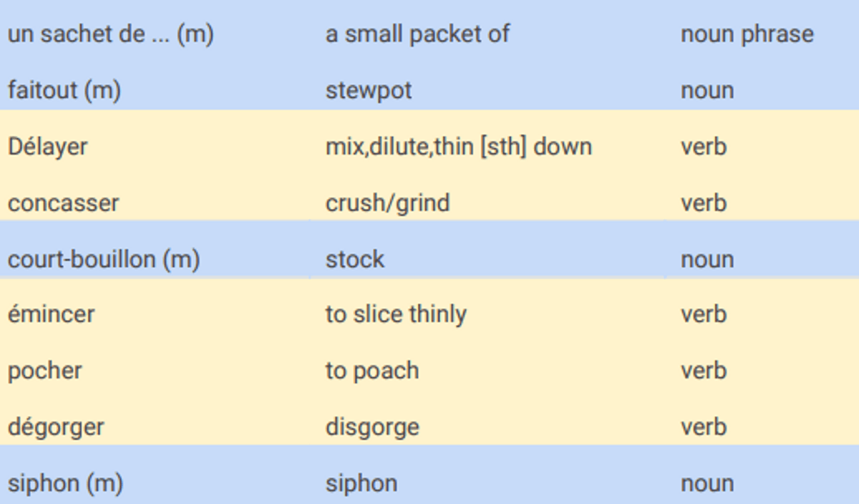Click the 'siphon (m)' cell

(155, 483)
